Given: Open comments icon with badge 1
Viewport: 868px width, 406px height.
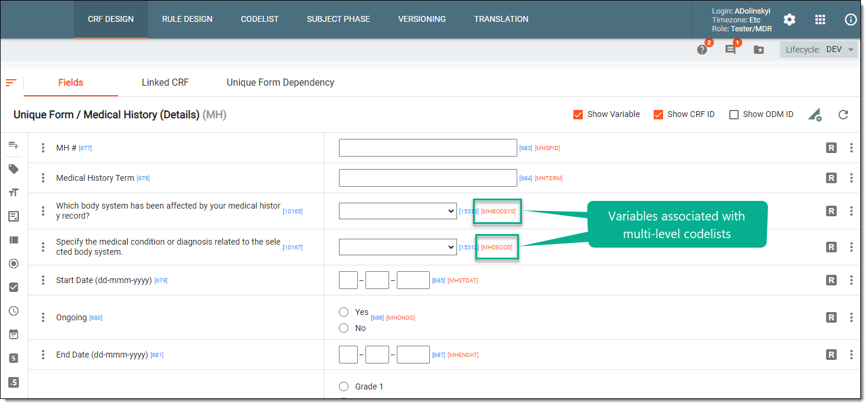Looking at the screenshot, I should coord(730,50).
